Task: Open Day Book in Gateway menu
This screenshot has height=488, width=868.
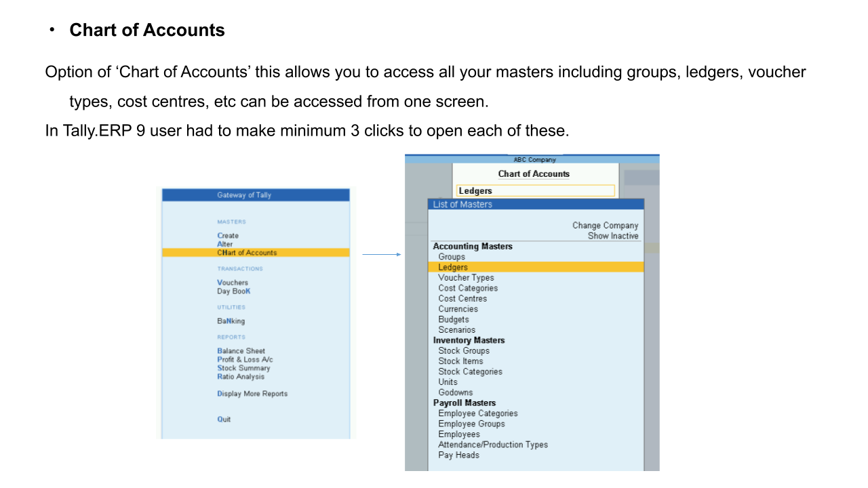Action: coord(233,291)
